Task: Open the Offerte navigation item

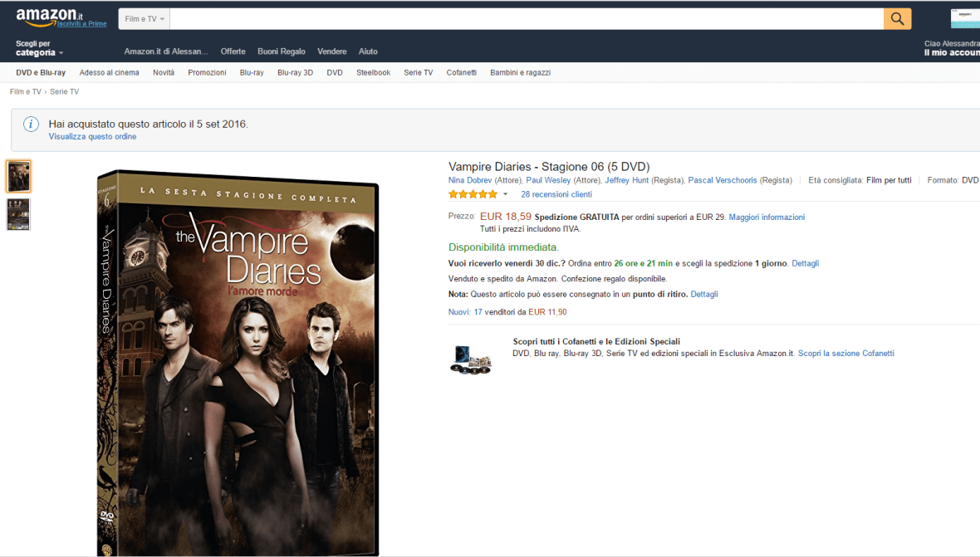Action: pos(233,51)
